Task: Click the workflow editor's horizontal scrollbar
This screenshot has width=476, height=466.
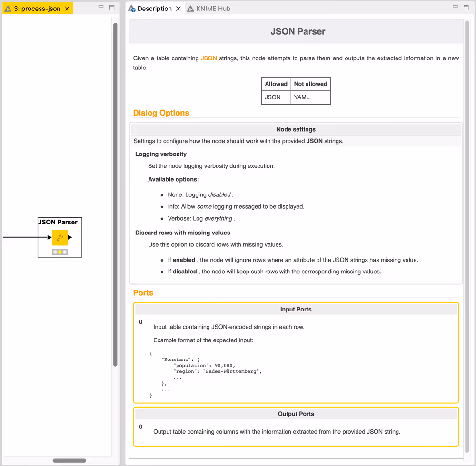Action: (x=69, y=460)
